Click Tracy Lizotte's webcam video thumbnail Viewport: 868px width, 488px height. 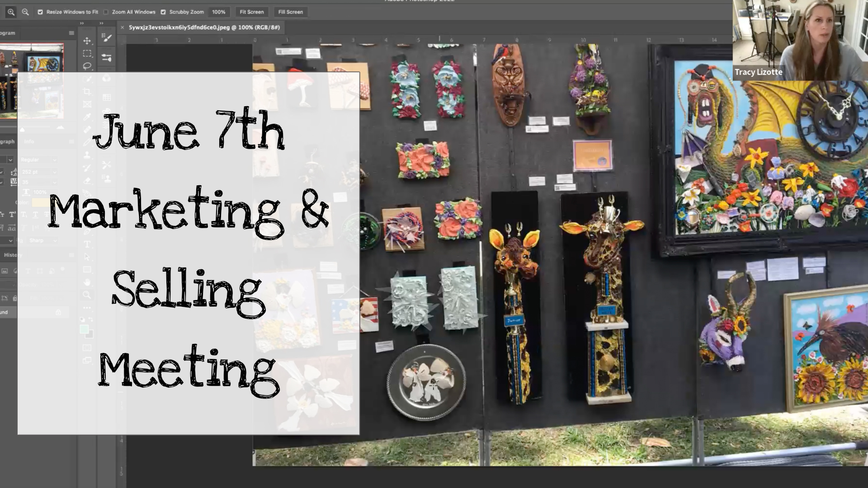pos(800,40)
